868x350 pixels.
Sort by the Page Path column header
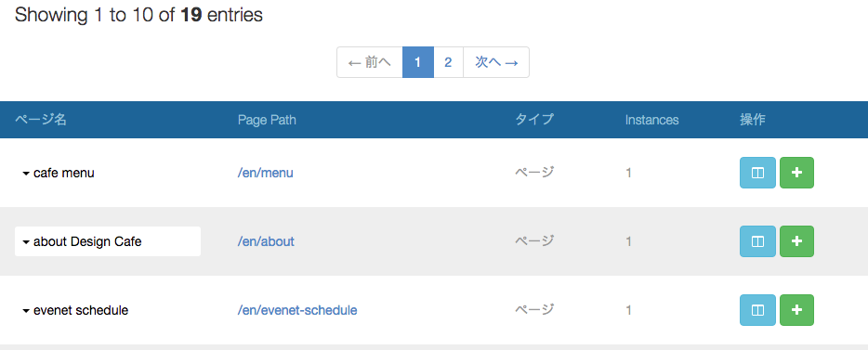pos(267,120)
